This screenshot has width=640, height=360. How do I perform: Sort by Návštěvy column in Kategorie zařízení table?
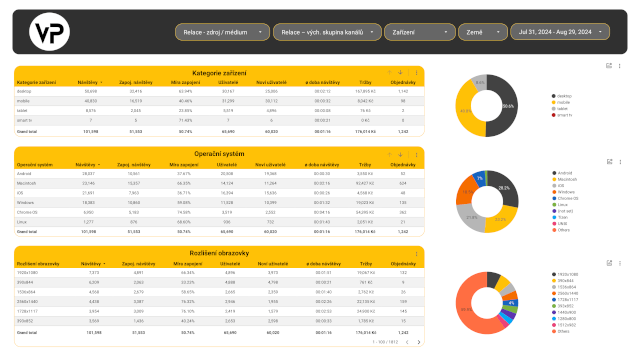[88, 82]
